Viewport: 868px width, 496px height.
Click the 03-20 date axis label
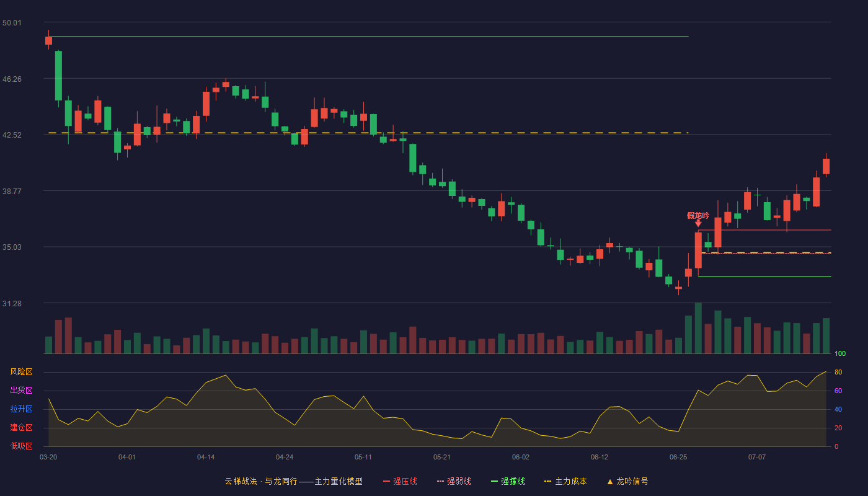(48, 457)
